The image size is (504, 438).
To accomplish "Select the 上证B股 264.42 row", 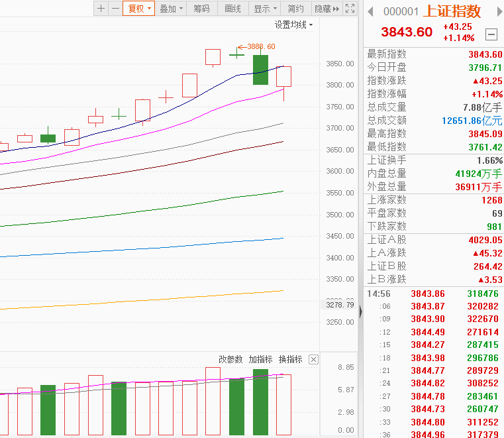I will point(434,266).
